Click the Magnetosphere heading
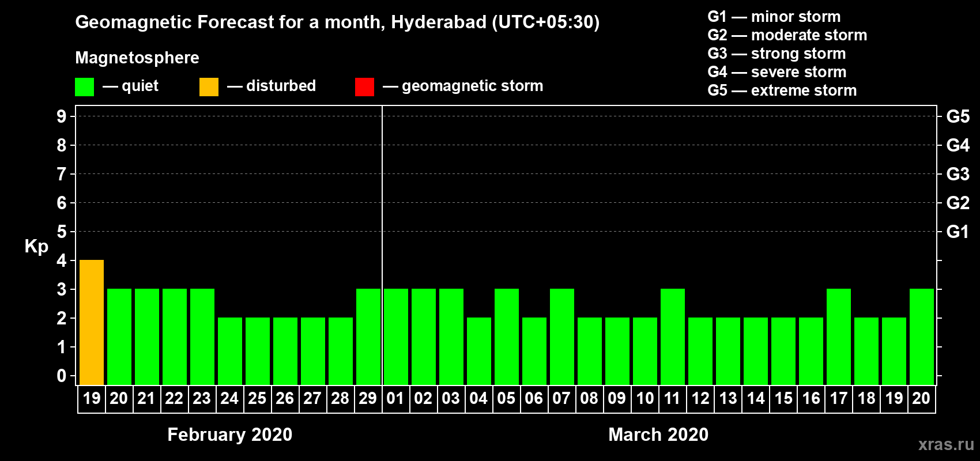This screenshot has width=980, height=461. [137, 58]
